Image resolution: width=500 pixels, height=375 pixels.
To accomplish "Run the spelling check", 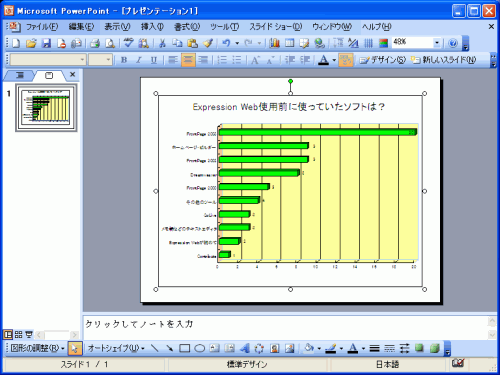I will pyautogui.click(x=129, y=43).
